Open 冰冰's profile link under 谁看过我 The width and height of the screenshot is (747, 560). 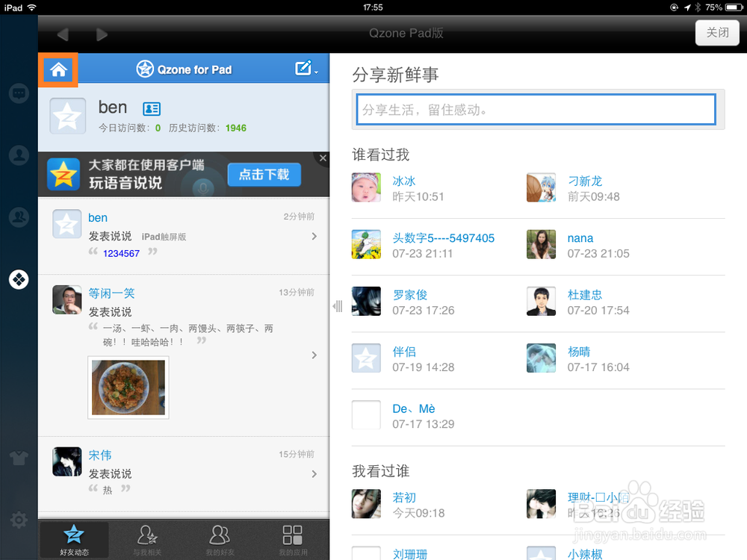404,181
